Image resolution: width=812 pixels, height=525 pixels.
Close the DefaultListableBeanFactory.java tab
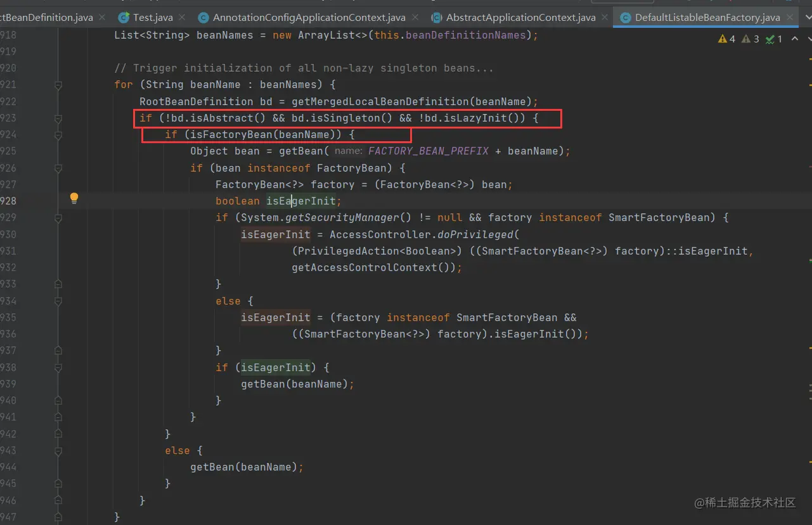coord(790,18)
